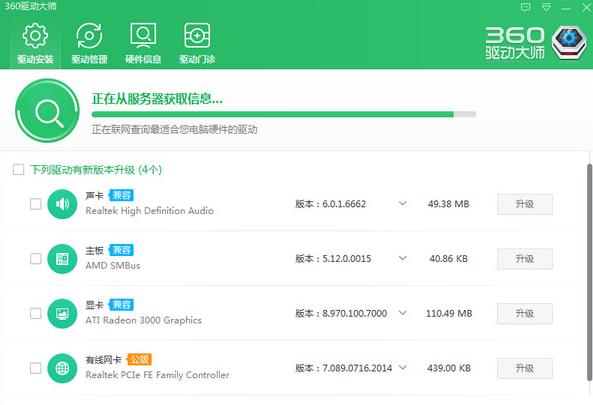Click the size value 439.00 KB
The image size is (593, 405).
[449, 368]
